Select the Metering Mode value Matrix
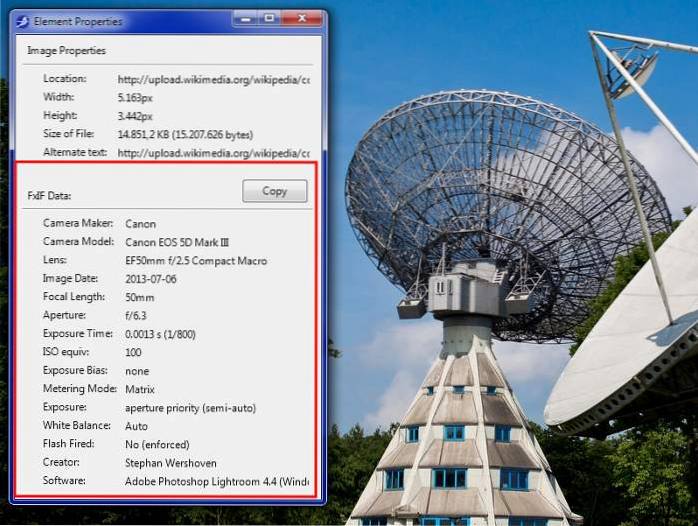The image size is (698, 526). tap(140, 389)
